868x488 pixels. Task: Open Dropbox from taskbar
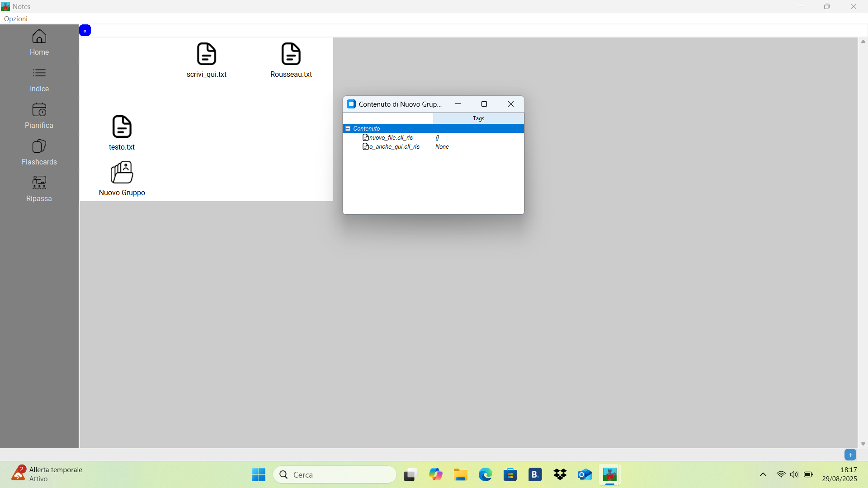point(560,474)
